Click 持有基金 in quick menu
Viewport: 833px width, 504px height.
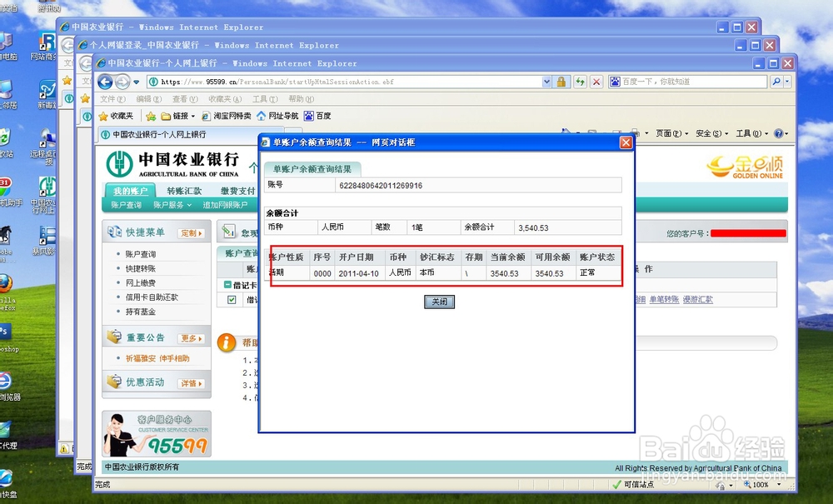pyautogui.click(x=141, y=312)
